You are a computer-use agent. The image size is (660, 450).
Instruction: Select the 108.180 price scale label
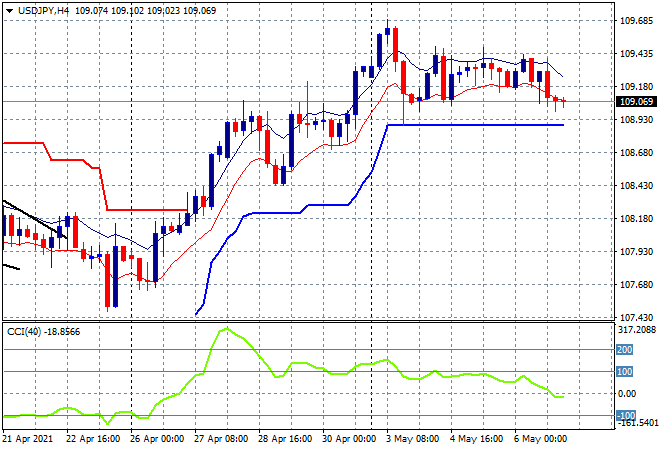pos(636,218)
